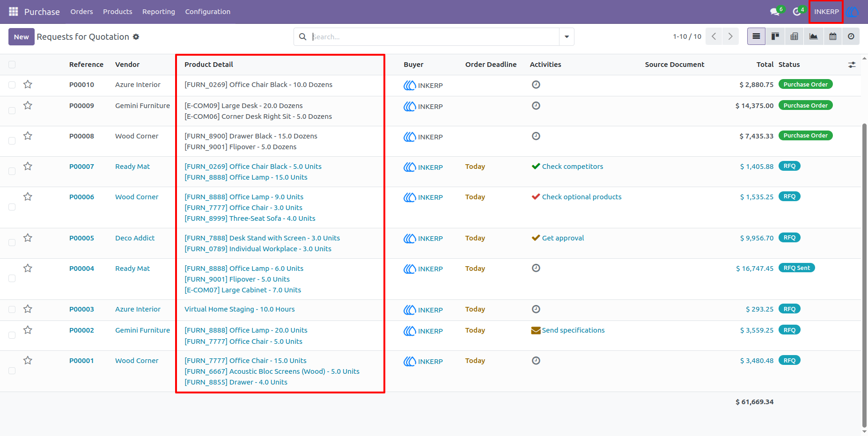Tick the checkbox for row P00003
Image resolution: width=868 pixels, height=436 pixels.
(x=12, y=309)
